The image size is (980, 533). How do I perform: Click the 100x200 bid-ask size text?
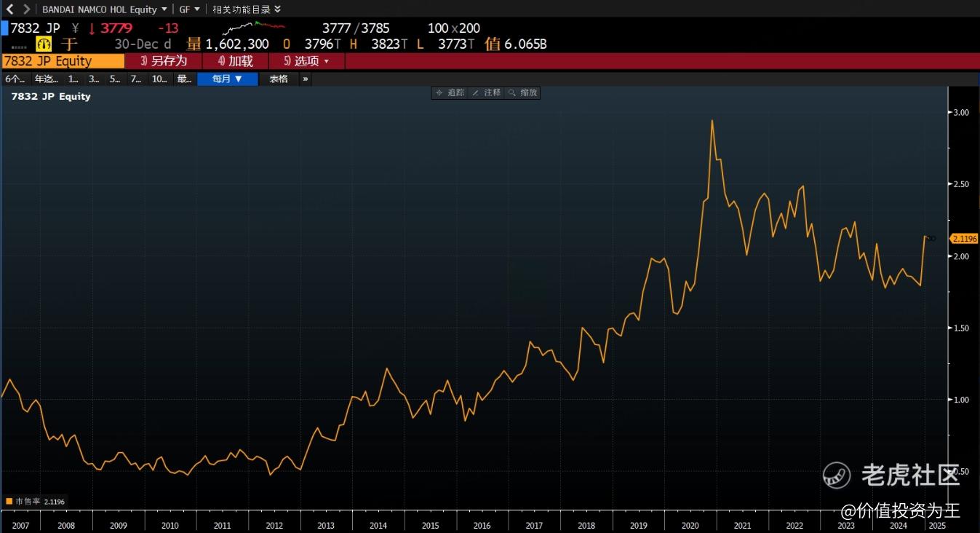(454, 28)
